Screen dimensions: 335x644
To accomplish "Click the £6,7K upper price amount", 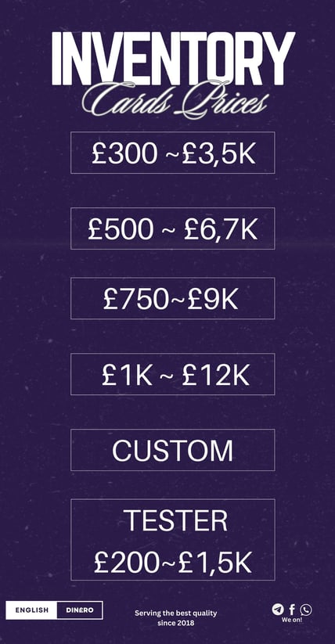I will 220,230.
